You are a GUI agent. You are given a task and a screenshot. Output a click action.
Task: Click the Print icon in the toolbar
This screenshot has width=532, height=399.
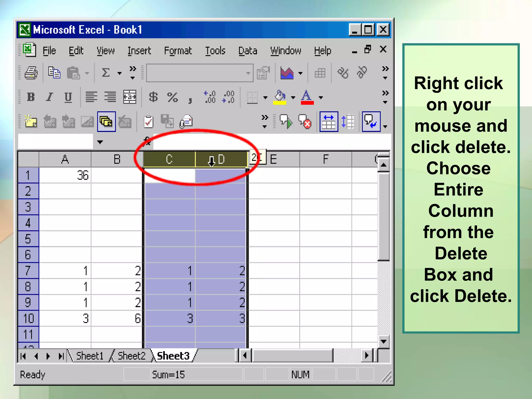point(31,73)
